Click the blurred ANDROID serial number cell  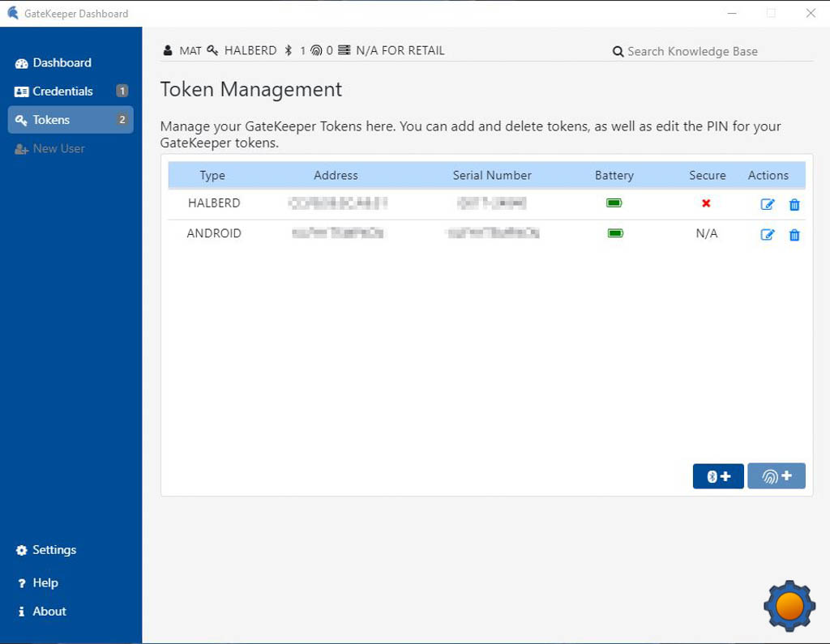(x=494, y=232)
